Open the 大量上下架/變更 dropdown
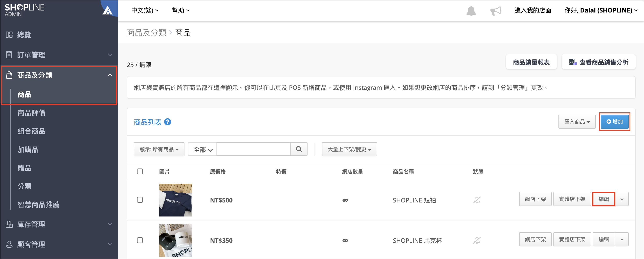 point(349,149)
